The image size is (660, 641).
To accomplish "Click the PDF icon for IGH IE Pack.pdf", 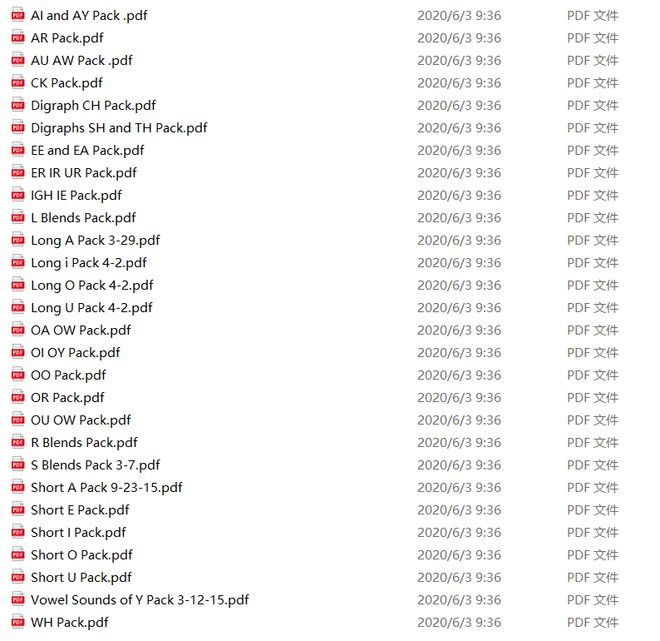I will [18, 195].
